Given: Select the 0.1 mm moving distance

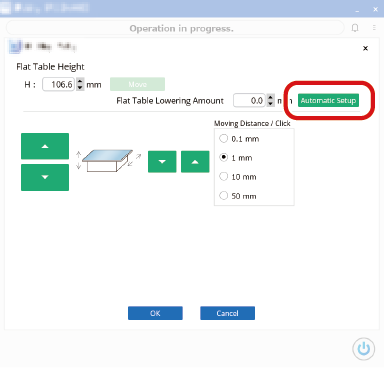Looking at the screenshot, I should tap(224, 138).
